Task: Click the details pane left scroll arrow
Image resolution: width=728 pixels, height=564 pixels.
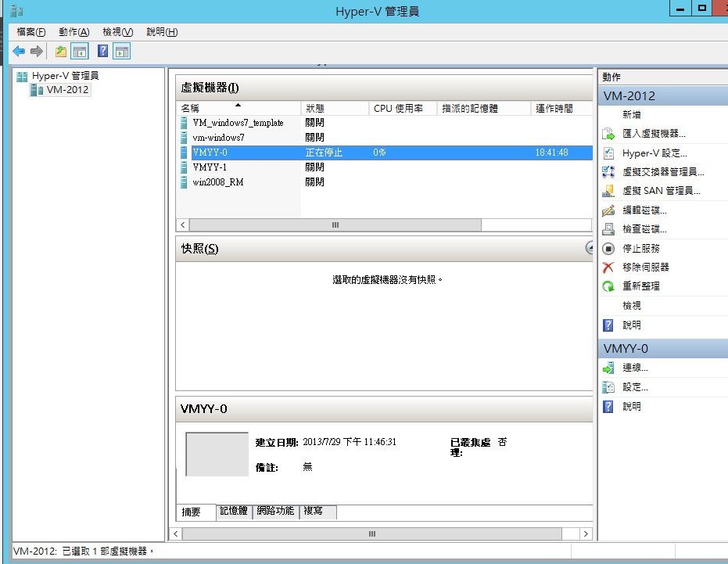Action: click(176, 533)
